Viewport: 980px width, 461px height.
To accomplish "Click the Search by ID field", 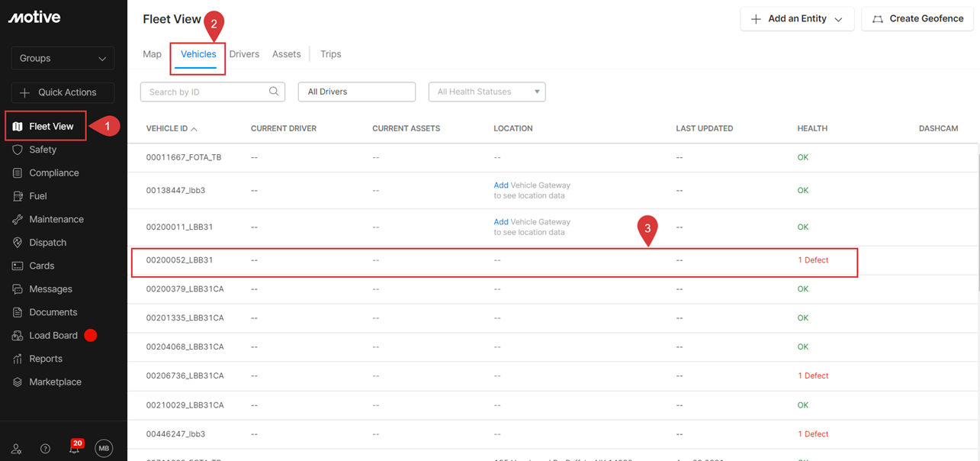I will [x=204, y=92].
